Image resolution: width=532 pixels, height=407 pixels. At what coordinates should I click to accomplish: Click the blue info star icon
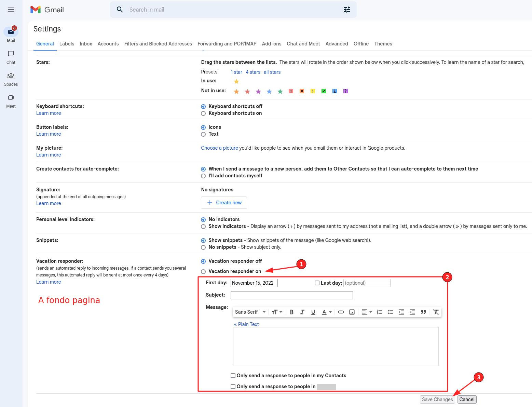point(335,91)
